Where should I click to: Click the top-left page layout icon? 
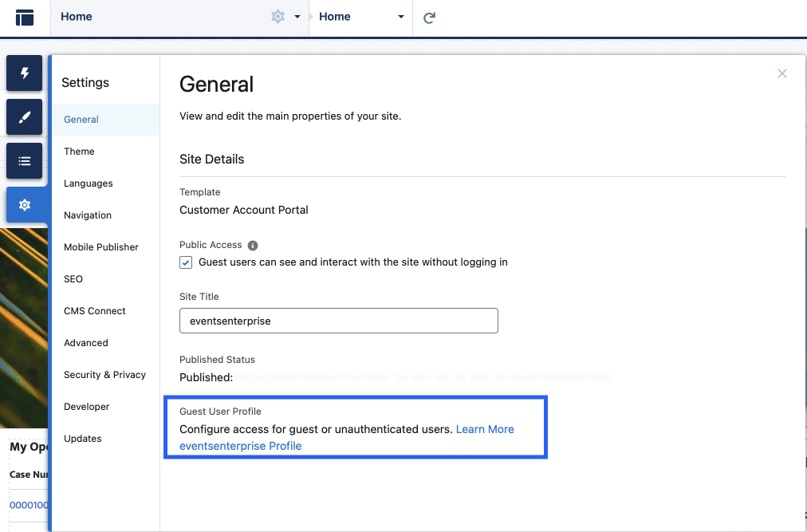click(25, 18)
